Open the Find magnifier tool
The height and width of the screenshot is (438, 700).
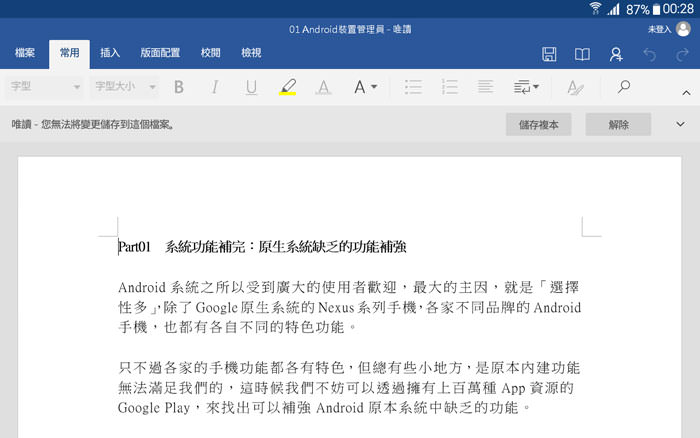coord(624,87)
